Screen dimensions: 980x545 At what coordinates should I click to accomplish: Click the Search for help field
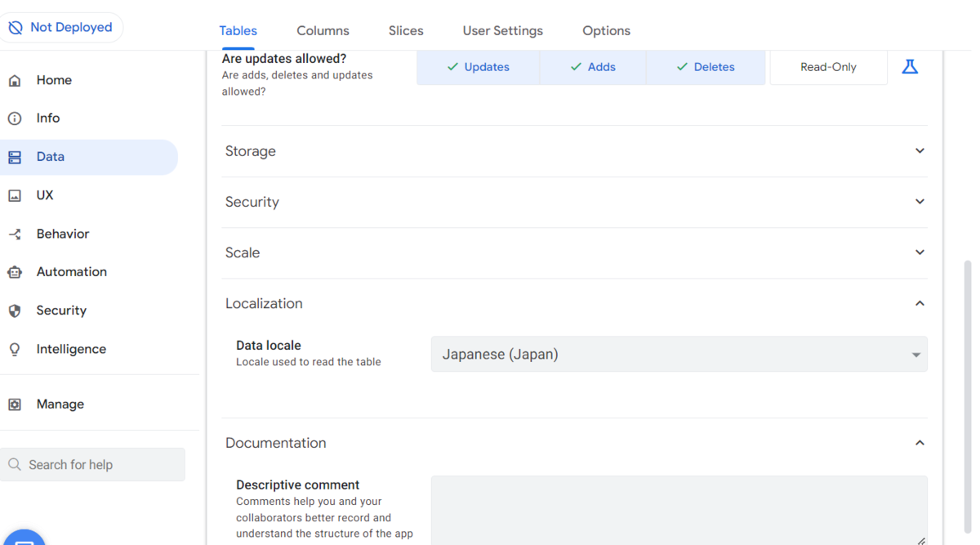[93, 465]
